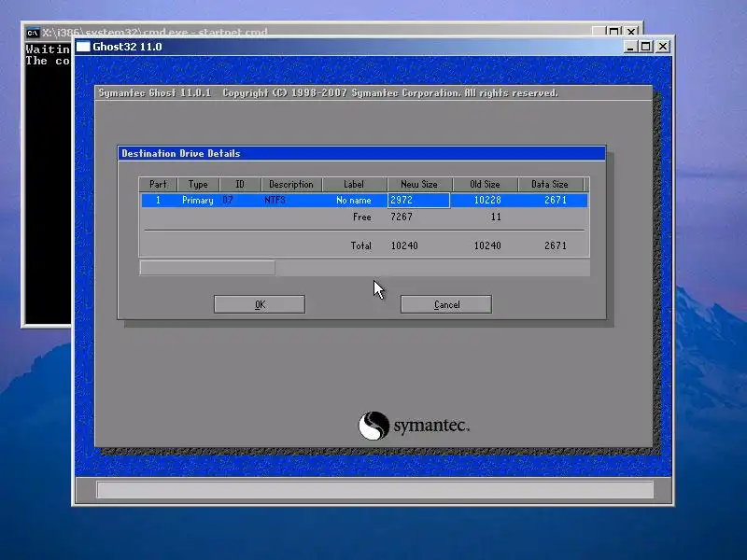Minimize the Ghost32 11.0 window

pyautogui.click(x=630, y=47)
